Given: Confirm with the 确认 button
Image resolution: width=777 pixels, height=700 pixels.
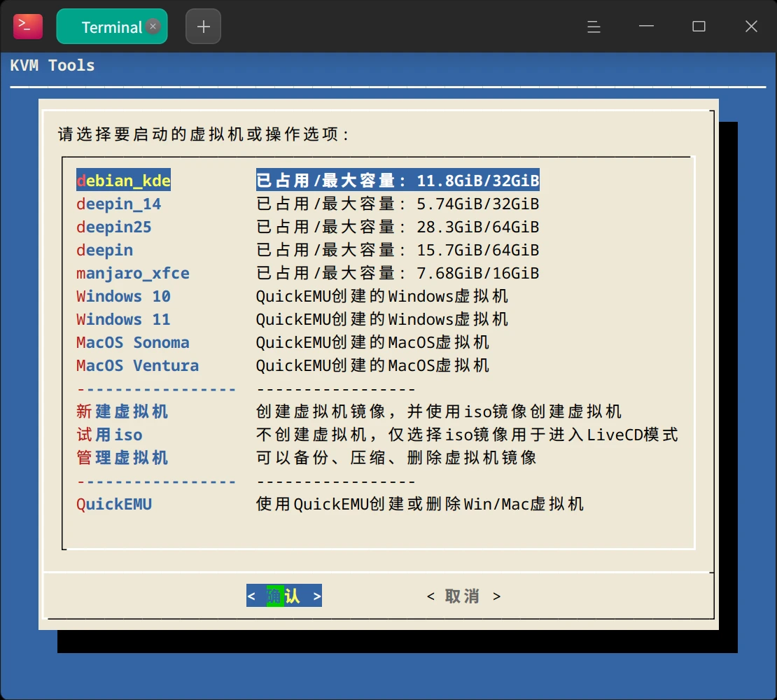Looking at the screenshot, I should pyautogui.click(x=284, y=596).
